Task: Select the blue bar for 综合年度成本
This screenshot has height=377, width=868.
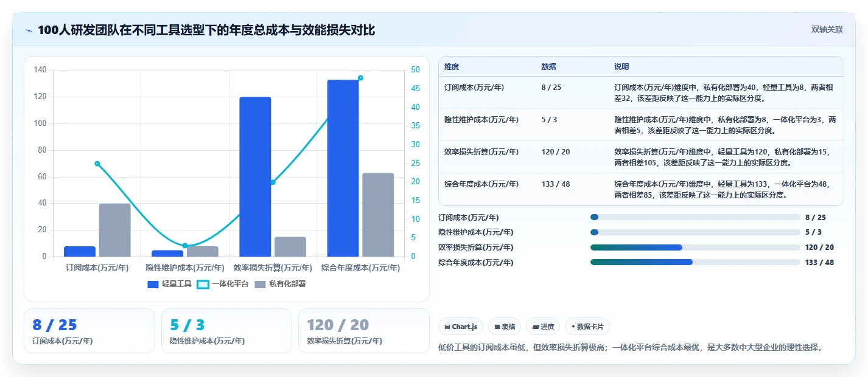Action: pos(343,168)
